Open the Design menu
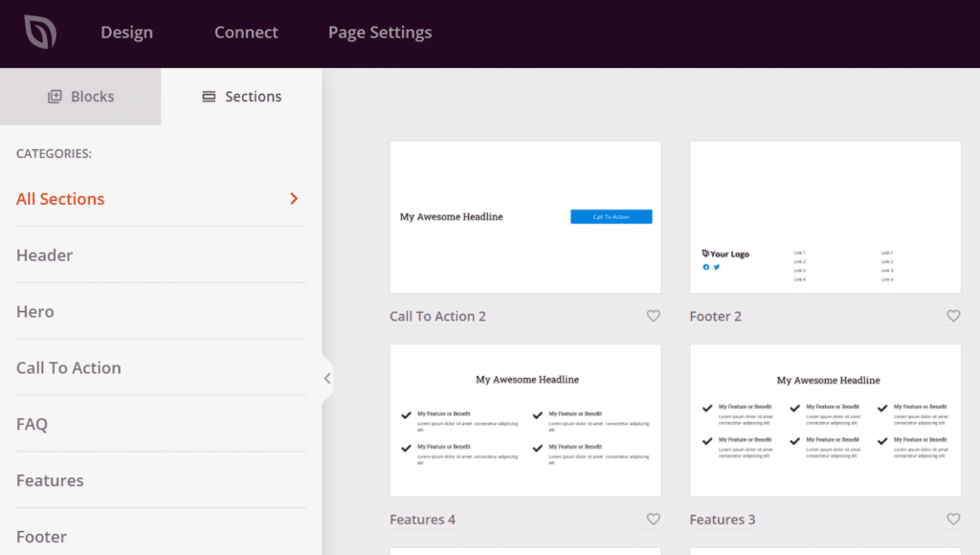Screen dimensions: 980x555 click(x=126, y=33)
